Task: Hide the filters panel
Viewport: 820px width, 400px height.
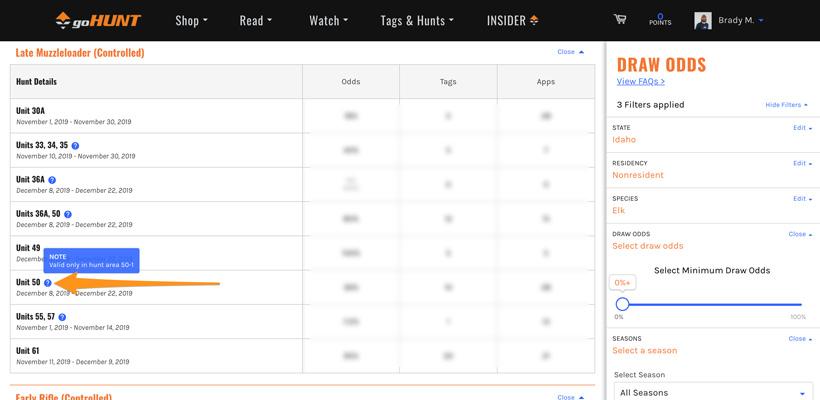Action: [786, 104]
